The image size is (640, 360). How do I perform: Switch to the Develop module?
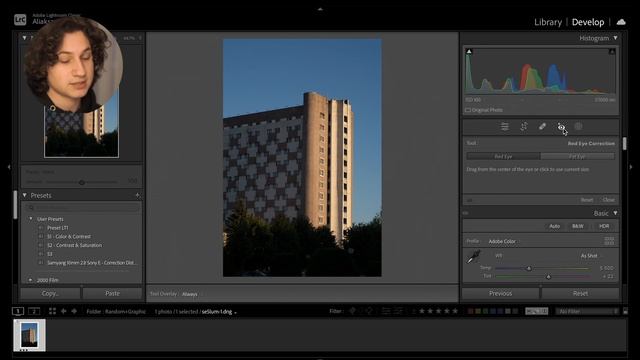(588, 22)
